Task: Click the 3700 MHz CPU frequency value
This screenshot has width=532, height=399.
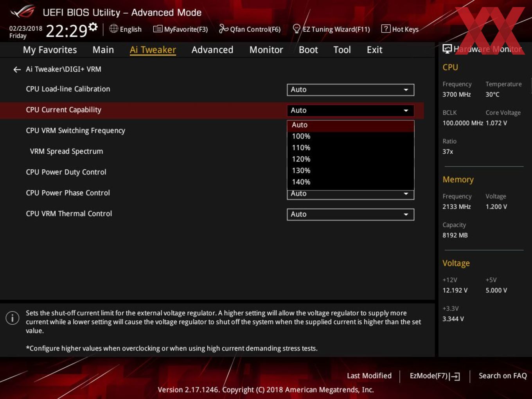Action: click(457, 94)
